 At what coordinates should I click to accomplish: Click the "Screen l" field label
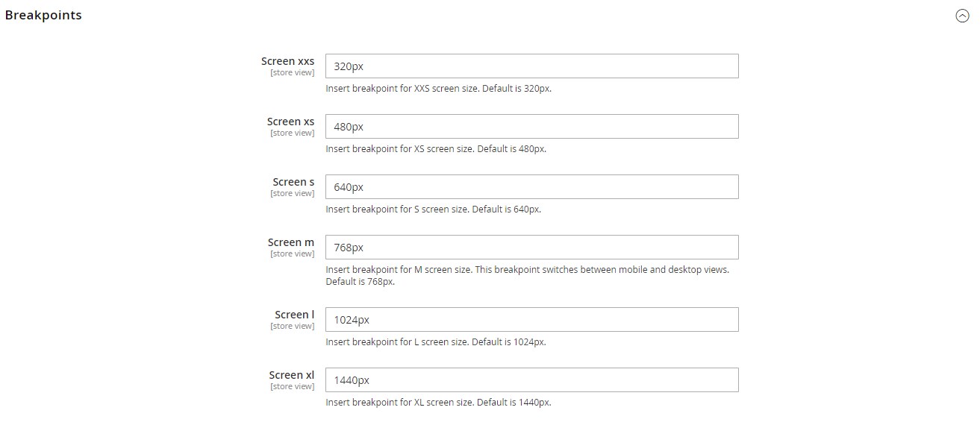coord(294,315)
